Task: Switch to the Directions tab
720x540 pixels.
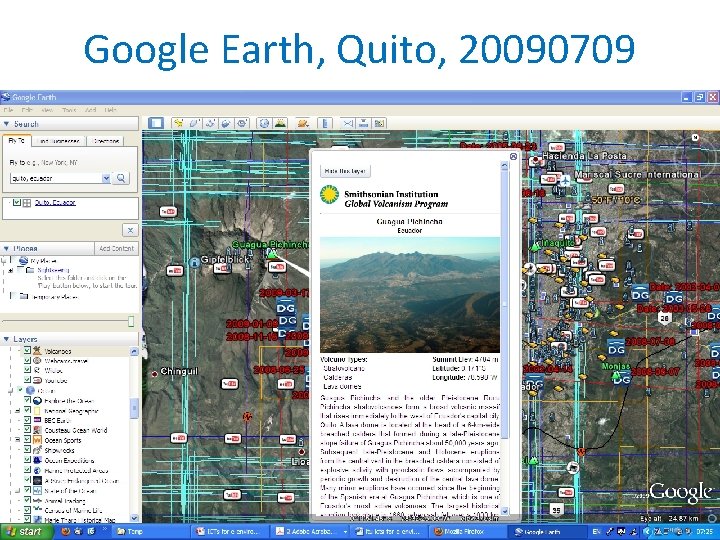Action: coord(107,141)
